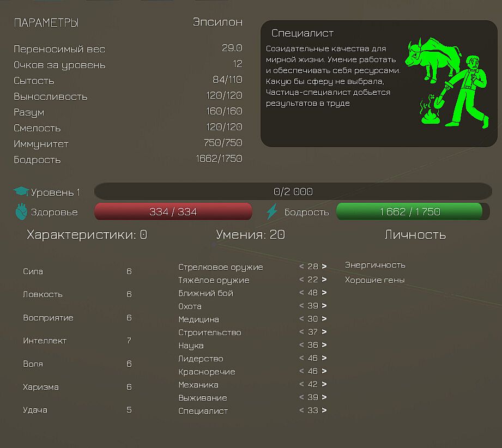The height and width of the screenshot is (448, 502).
Task: Decrease Ближний бой skill value
Action: (x=301, y=292)
